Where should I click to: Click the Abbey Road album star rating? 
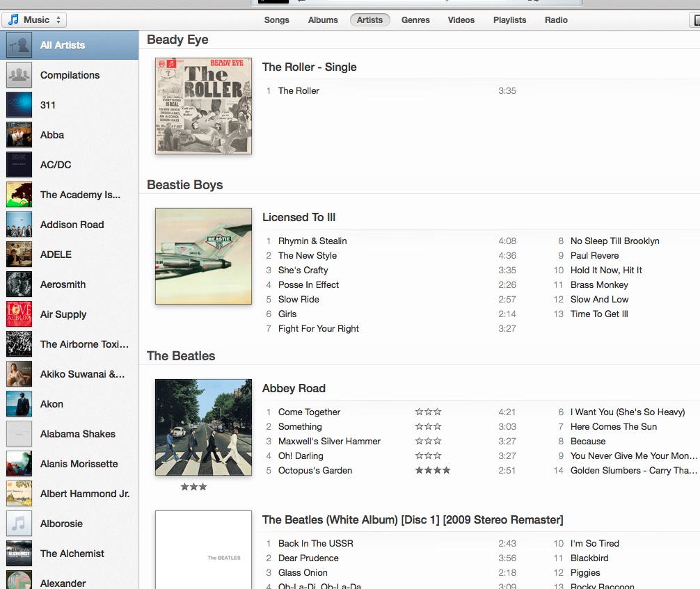193,487
